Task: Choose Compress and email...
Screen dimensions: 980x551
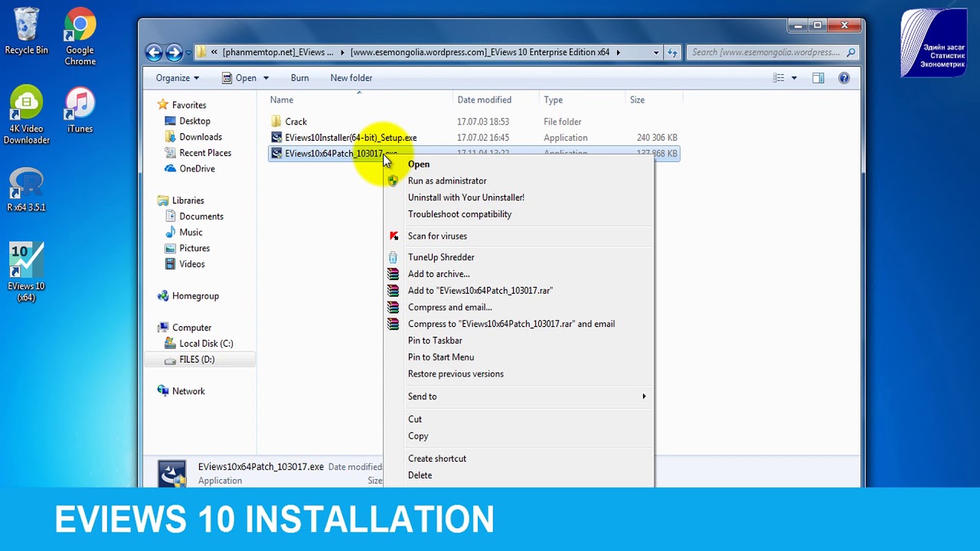Action: click(450, 308)
